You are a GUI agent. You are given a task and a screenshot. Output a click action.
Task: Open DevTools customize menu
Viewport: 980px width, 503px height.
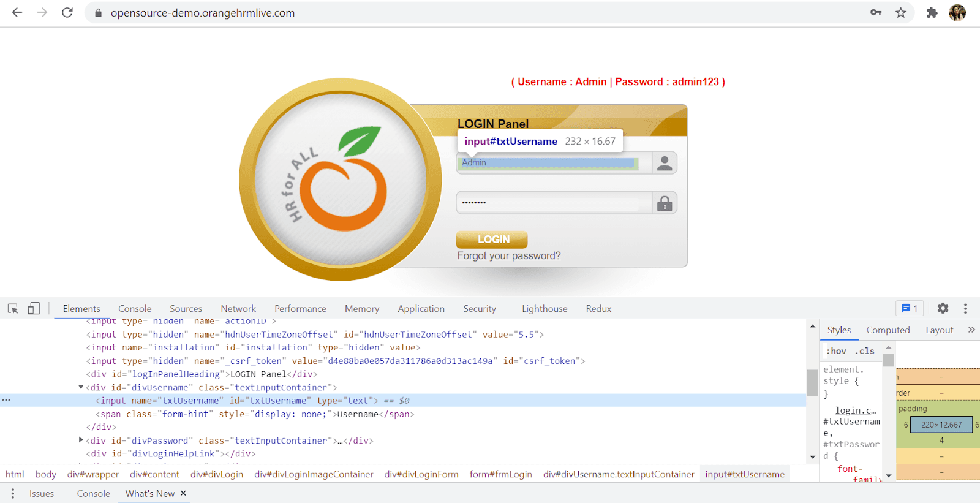coord(965,309)
